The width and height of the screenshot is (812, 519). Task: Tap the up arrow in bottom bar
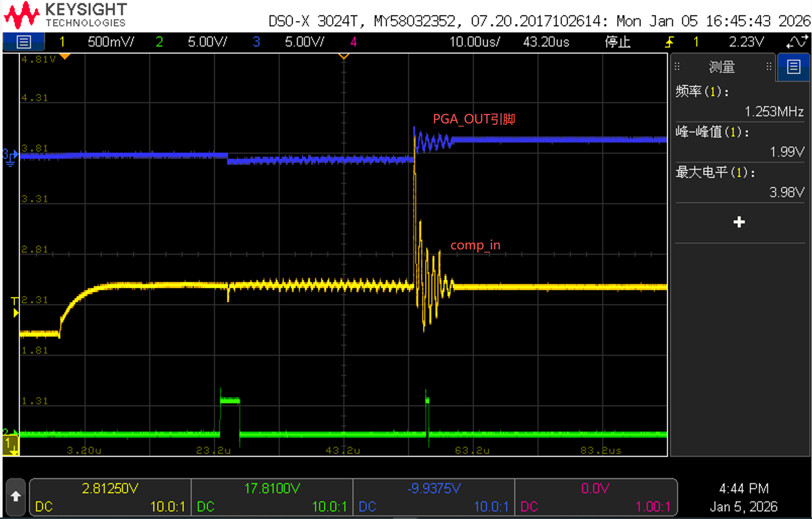click(x=16, y=497)
